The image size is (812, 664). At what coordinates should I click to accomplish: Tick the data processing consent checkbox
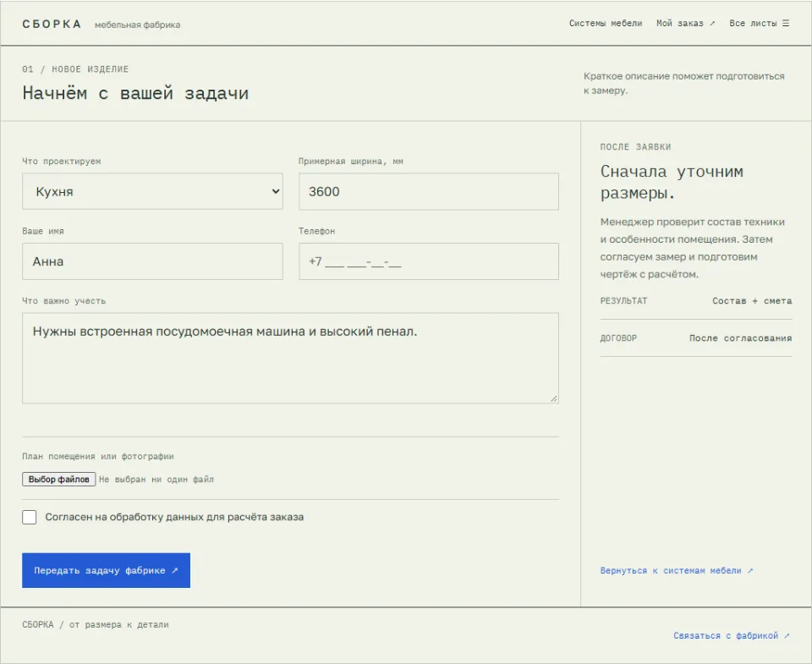click(x=30, y=517)
